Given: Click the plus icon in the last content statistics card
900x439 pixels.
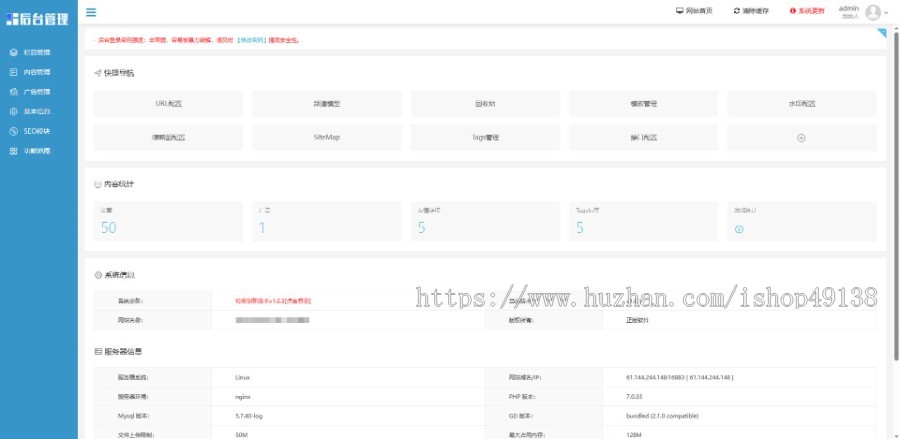Looking at the screenshot, I should click(739, 229).
